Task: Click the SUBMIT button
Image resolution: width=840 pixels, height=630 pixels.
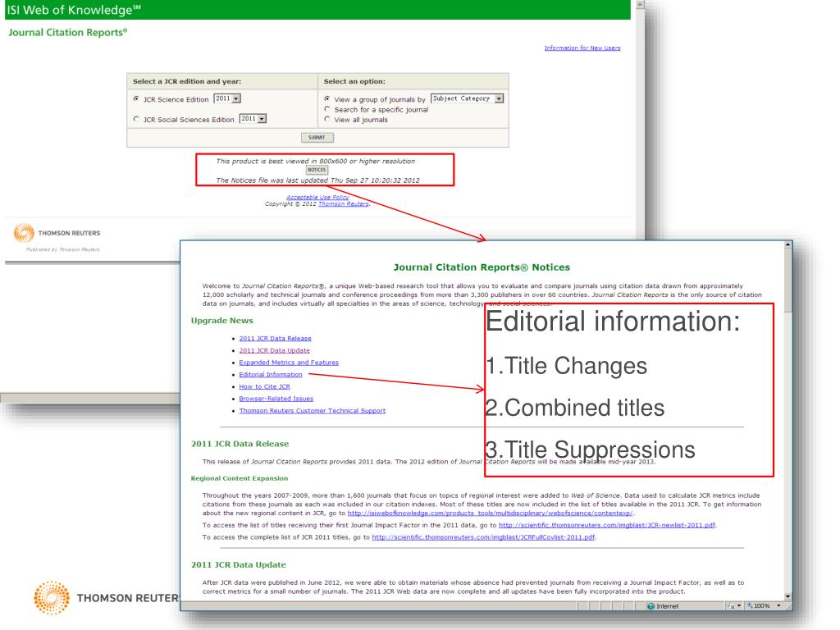Action: coord(317,138)
